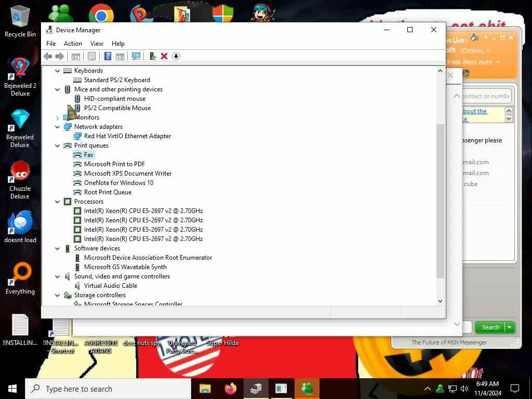Screen dimensions: 532x399
Task: Collapse Mice and other pointing devices
Action: click(x=57, y=89)
